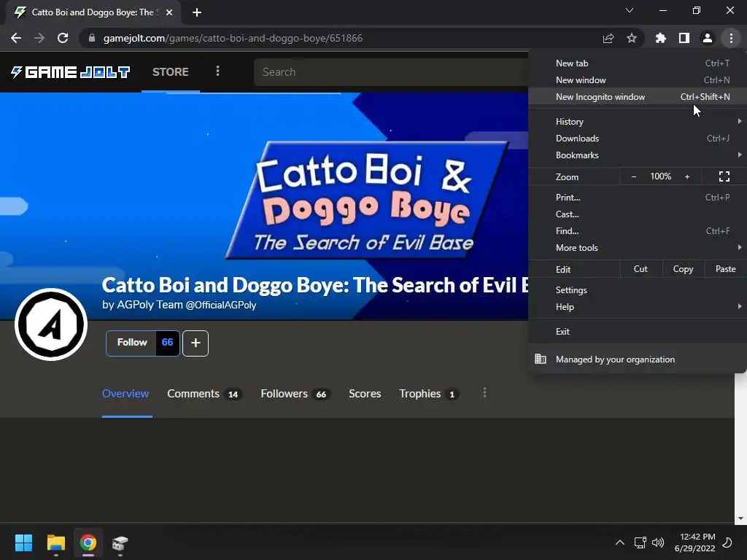Expand the Bookmarks submenu

638,155
